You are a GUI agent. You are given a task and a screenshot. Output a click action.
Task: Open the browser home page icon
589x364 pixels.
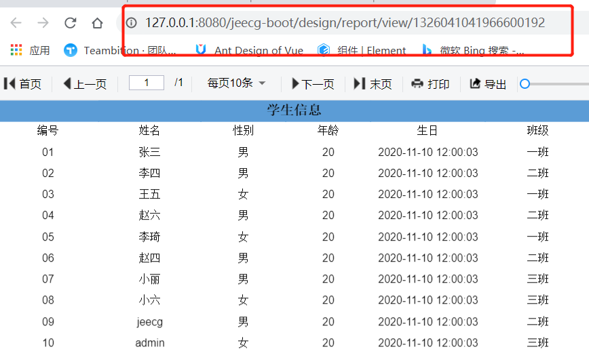point(97,23)
